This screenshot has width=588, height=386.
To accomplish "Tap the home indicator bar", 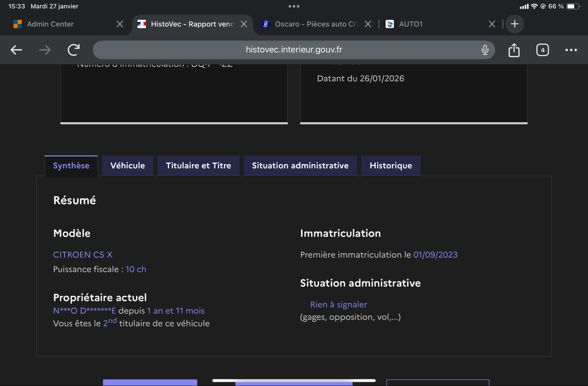I will pyautogui.click(x=294, y=381).
